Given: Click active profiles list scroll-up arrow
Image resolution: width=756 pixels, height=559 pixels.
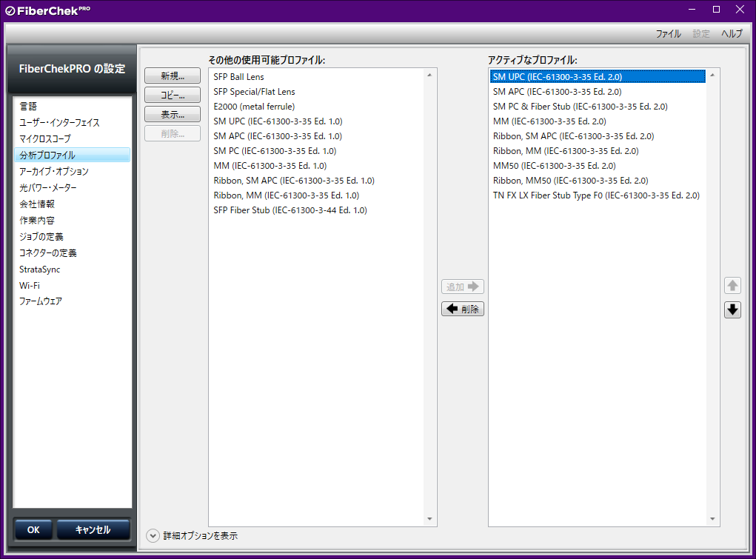Looking at the screenshot, I should (712, 75).
